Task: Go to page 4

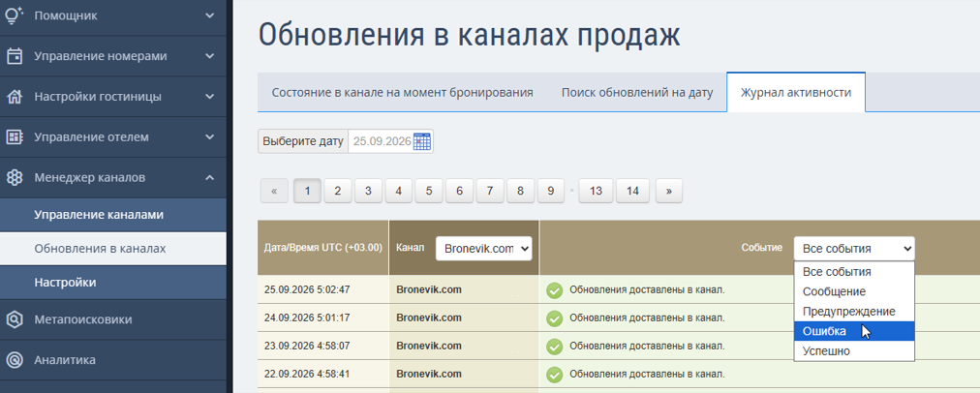Action: [399, 192]
